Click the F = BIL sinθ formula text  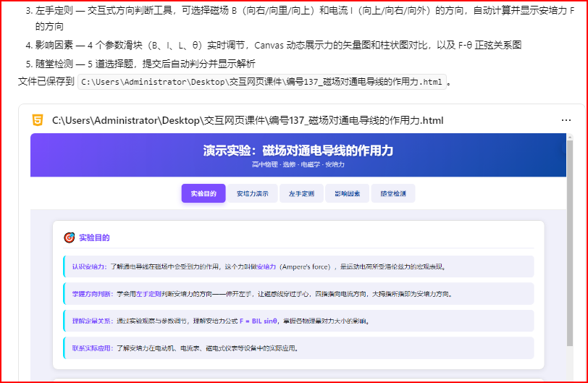259,321
